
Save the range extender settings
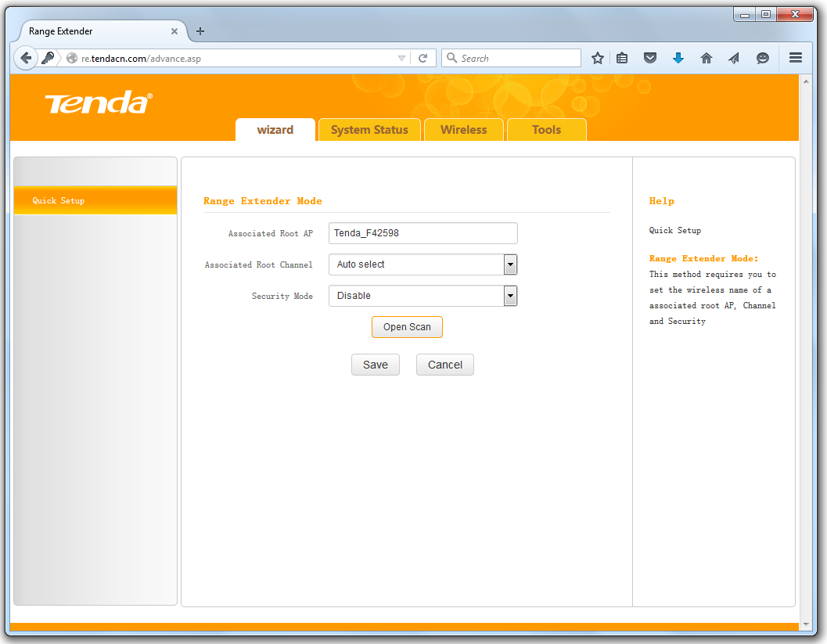click(376, 365)
